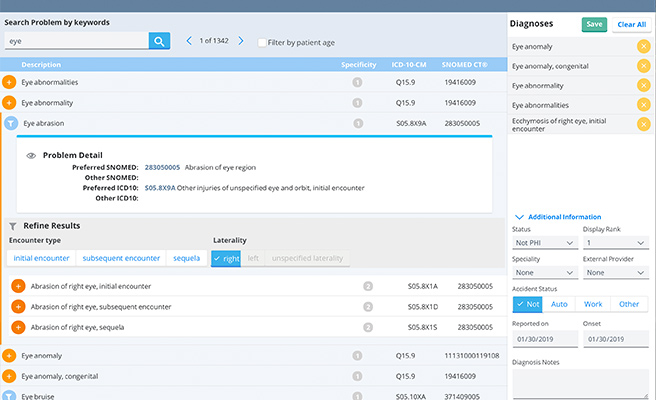Add Eye anomaly, congenital from results
Image resolution: width=656 pixels, height=400 pixels.
click(x=9, y=376)
